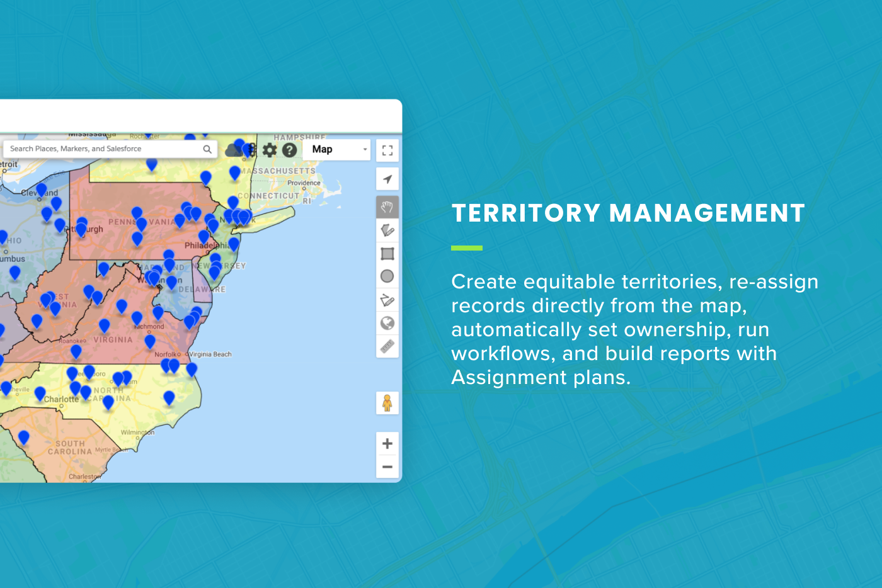Zoom out with the minus button
Screen dimensions: 882x588
point(387,467)
